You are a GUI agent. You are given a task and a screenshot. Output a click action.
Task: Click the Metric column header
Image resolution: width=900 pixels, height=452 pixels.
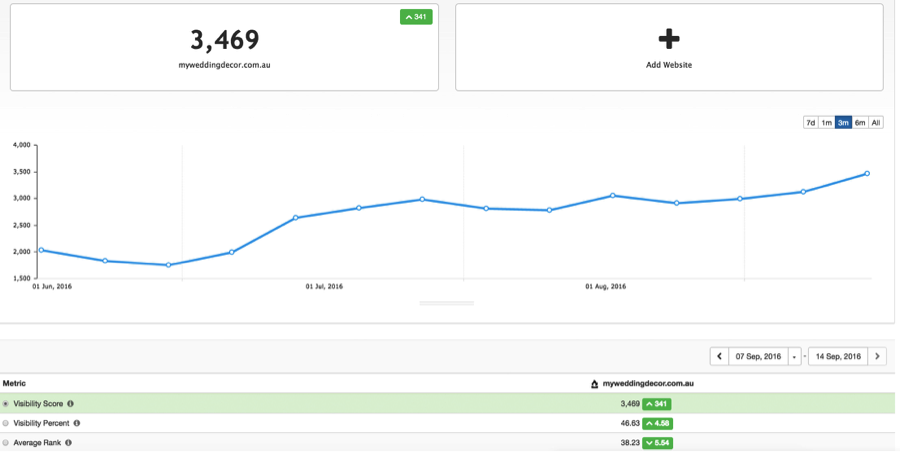(x=14, y=383)
